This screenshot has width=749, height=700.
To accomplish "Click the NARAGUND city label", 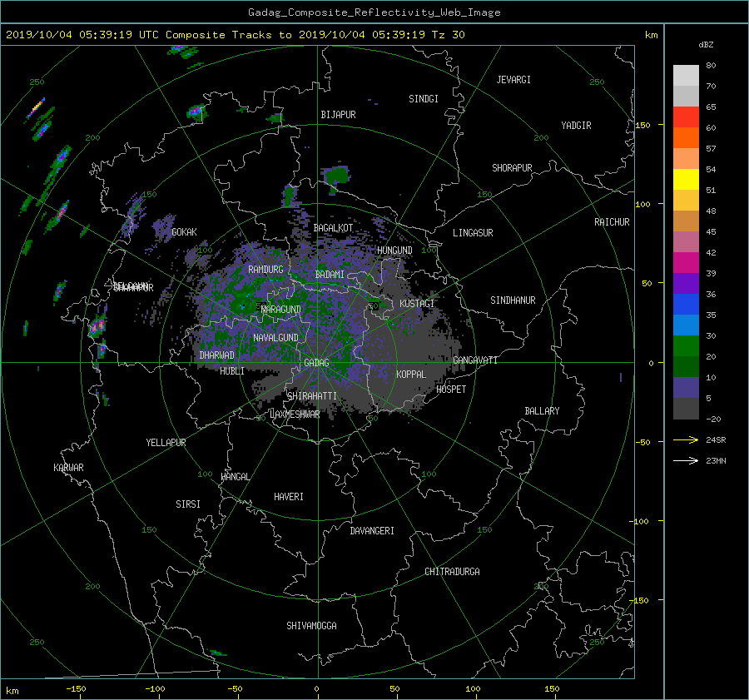I will 281,310.
